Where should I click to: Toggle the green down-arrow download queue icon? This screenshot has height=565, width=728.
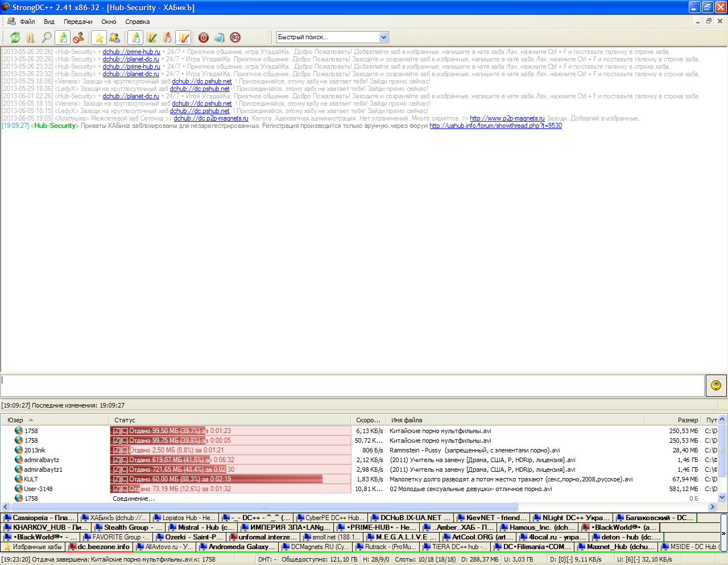pos(135,38)
